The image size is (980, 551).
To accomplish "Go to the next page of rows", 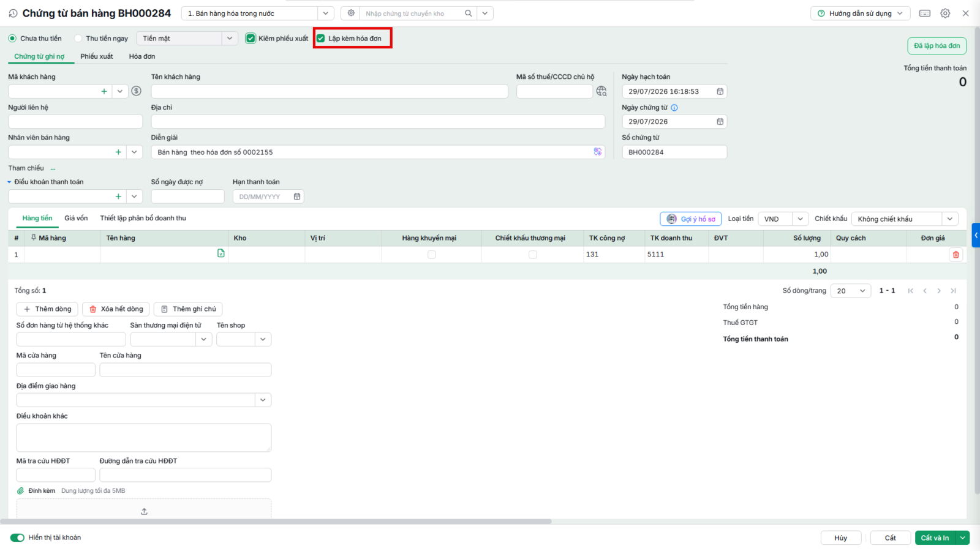I will (939, 291).
